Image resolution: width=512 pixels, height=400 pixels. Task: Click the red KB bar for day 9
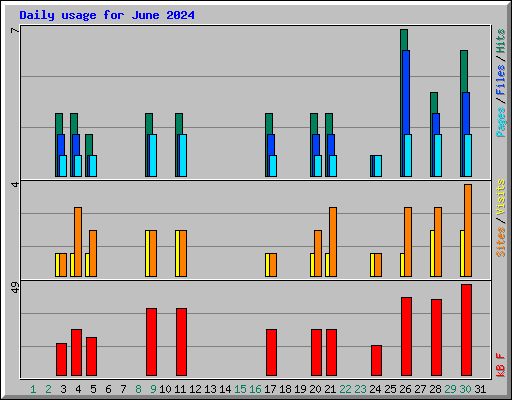click(x=151, y=342)
